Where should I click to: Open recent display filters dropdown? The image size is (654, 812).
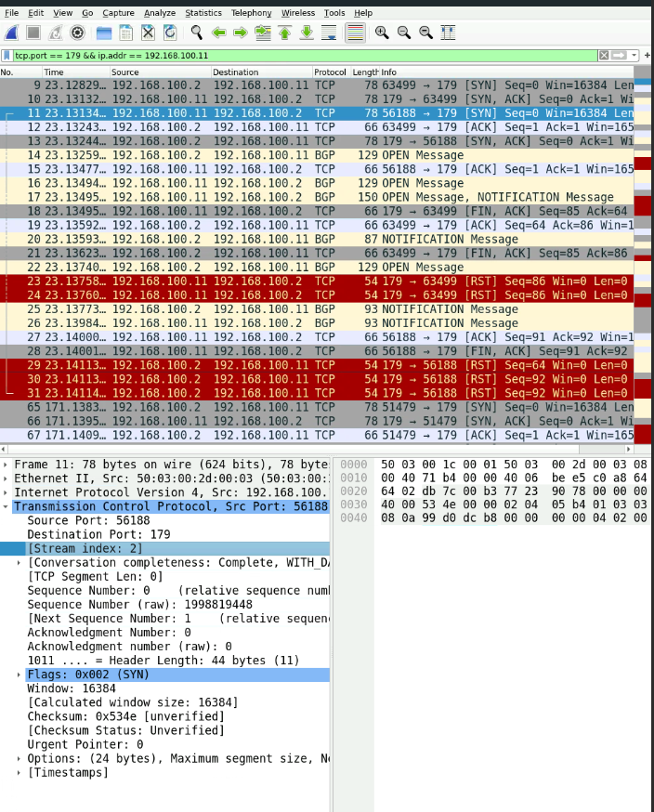[634, 56]
